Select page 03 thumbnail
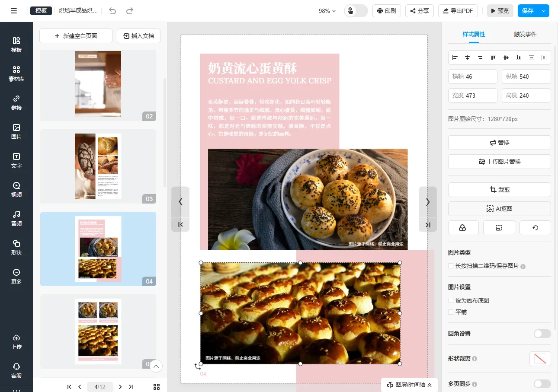 [98, 166]
